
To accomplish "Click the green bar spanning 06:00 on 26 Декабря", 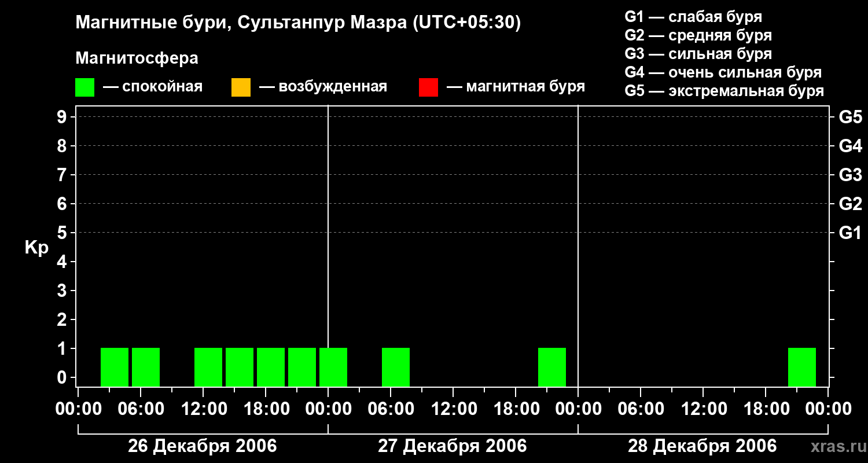I will (x=146, y=367).
